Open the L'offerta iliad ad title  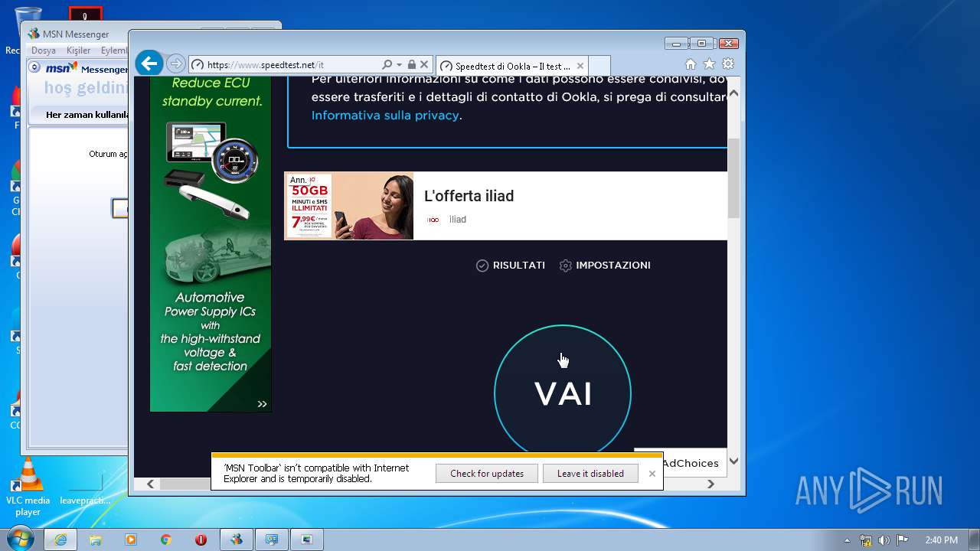point(469,196)
